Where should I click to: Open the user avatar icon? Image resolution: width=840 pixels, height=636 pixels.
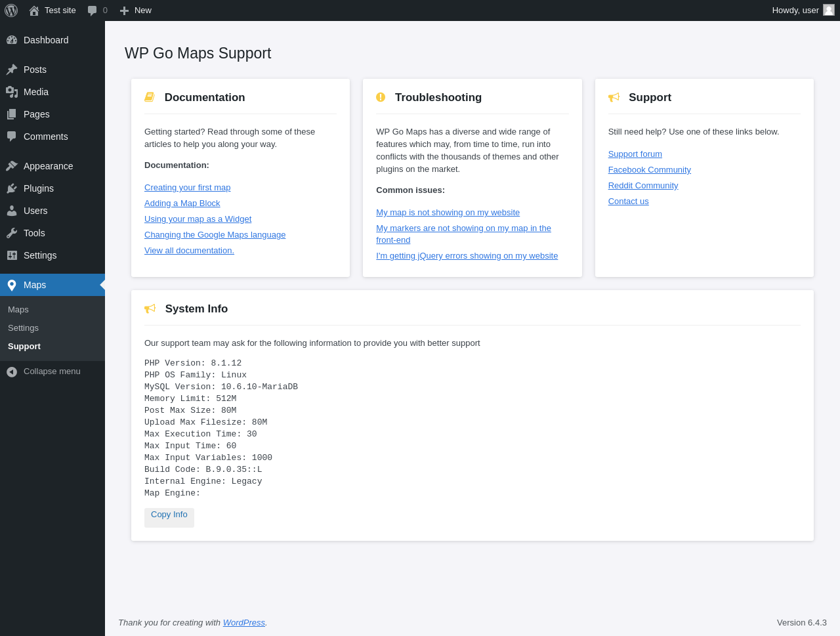pyautogui.click(x=829, y=10)
